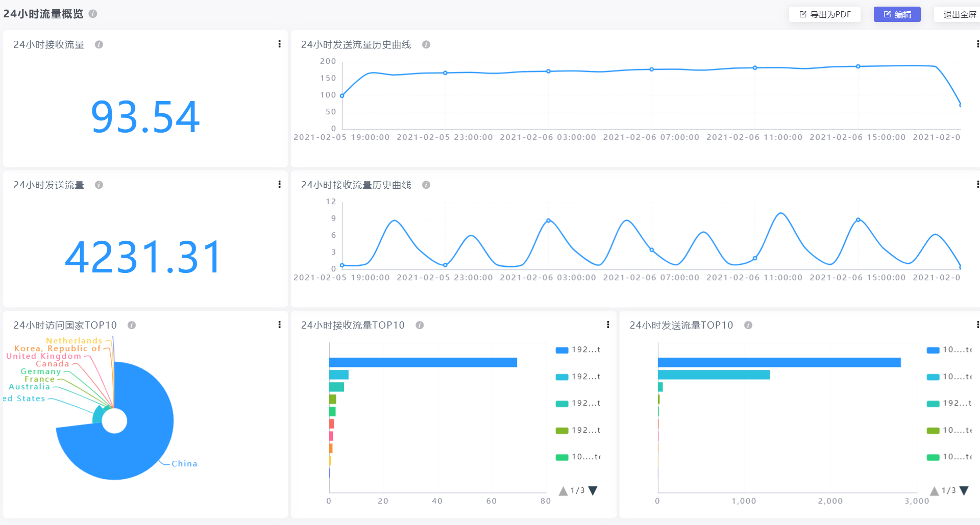Click info icon next to 24小时接收流量TOP10
The height and width of the screenshot is (525, 980).
pos(420,325)
